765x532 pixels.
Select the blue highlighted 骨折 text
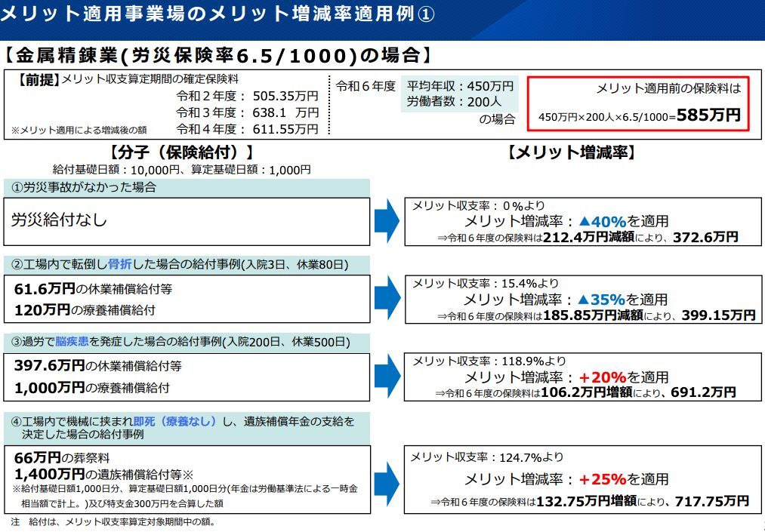tap(120, 265)
